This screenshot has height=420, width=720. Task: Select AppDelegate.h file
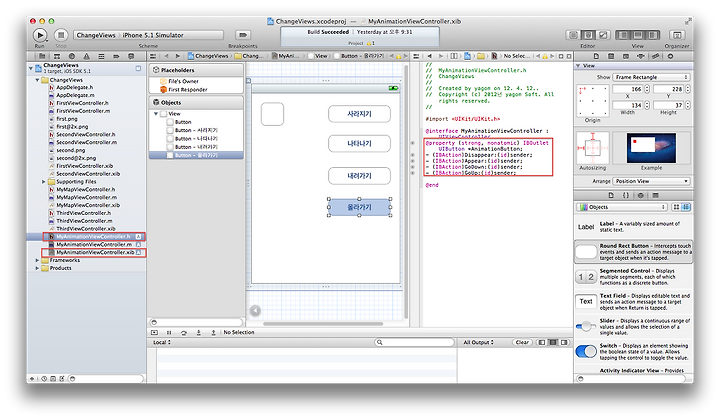(x=74, y=87)
